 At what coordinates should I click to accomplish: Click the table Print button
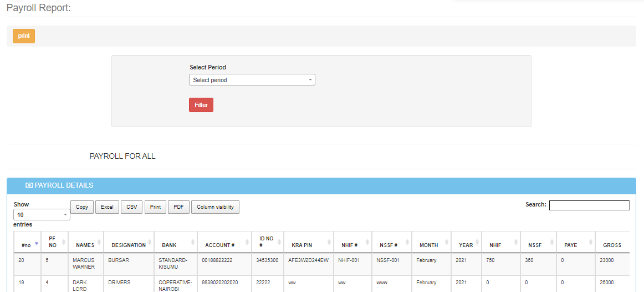(155, 207)
